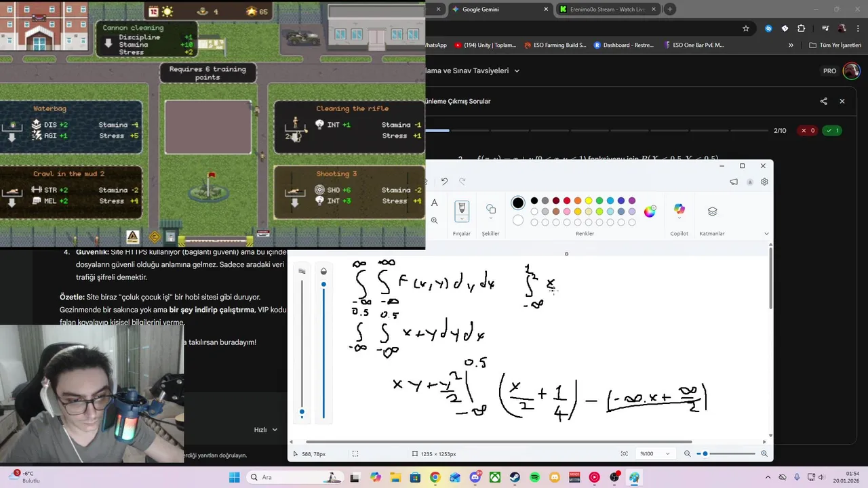Click the taskbar Ara search box
868x488 pixels.
click(295, 477)
